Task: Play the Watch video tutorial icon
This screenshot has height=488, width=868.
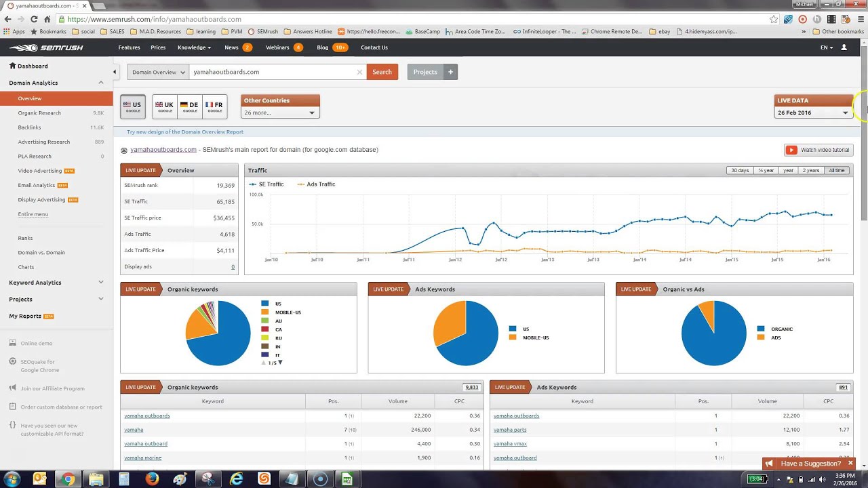Action: point(791,150)
